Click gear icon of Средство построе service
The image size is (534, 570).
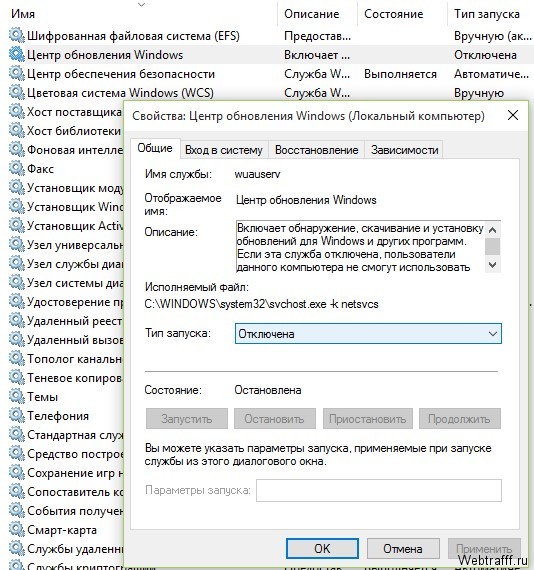16,454
